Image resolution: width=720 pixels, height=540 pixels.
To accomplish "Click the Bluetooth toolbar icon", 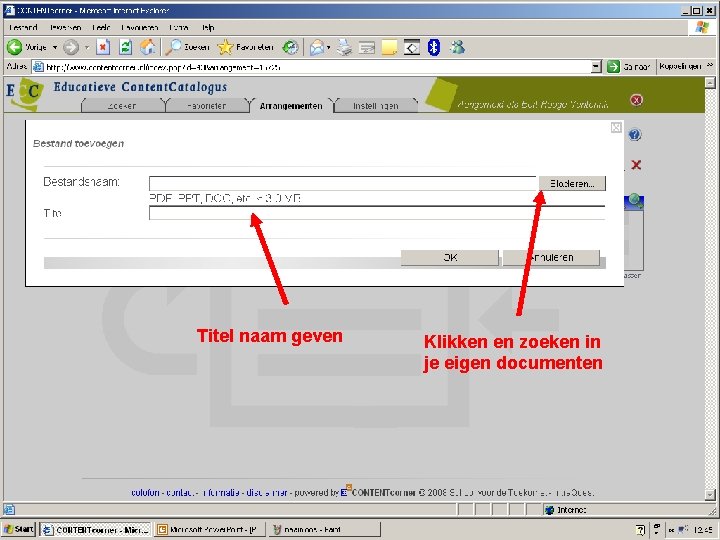I will [x=433, y=47].
